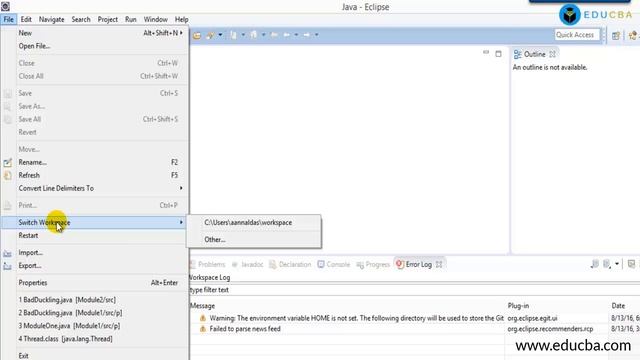
Task: Open the Window menu
Action: [x=156, y=19]
